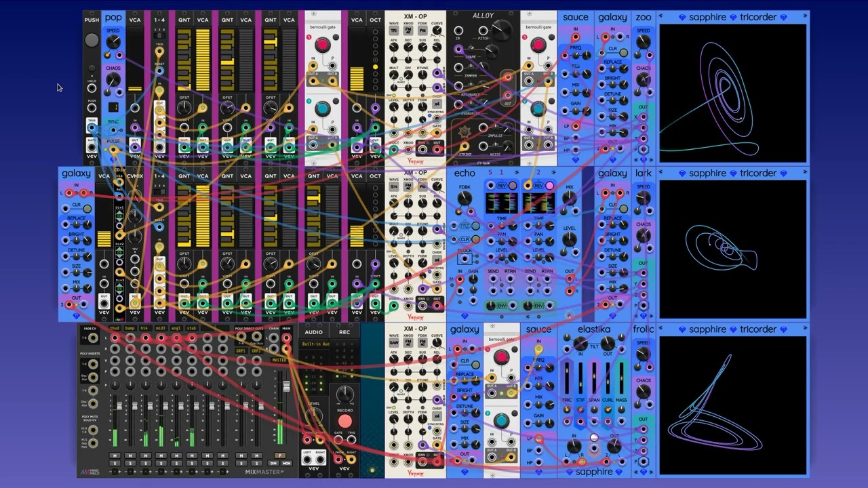868x488 pixels.
Task: Adjust the lark module SPEED knob
Action: pyautogui.click(x=643, y=199)
